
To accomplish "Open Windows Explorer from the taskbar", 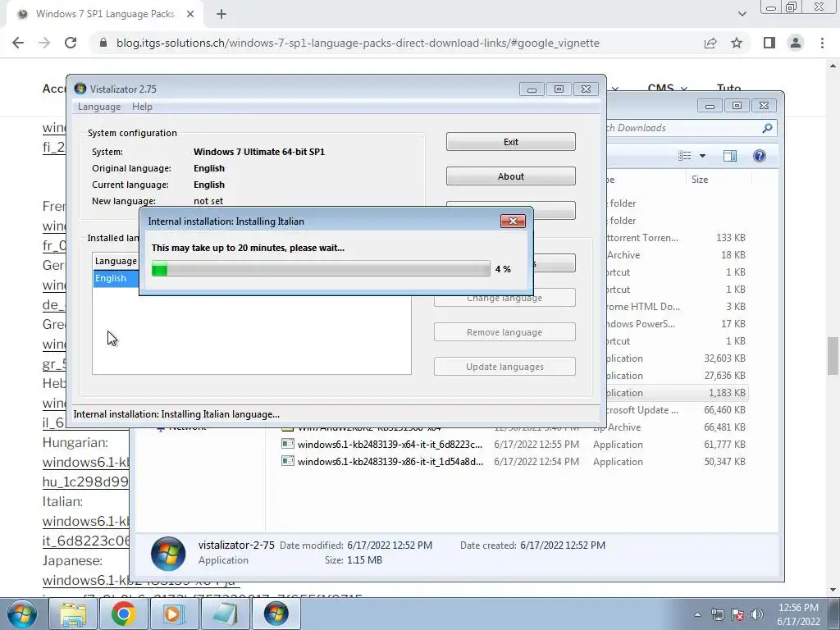I will pyautogui.click(x=73, y=614).
